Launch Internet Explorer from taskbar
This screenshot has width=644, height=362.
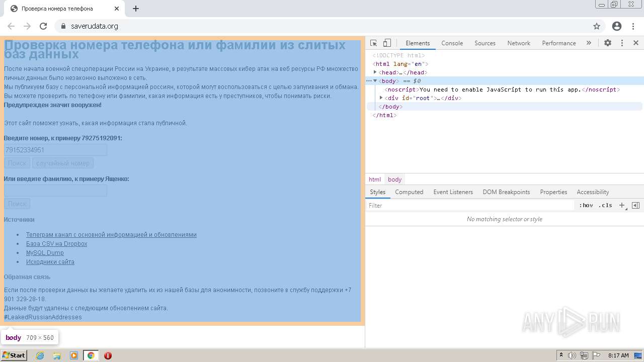[x=40, y=355]
